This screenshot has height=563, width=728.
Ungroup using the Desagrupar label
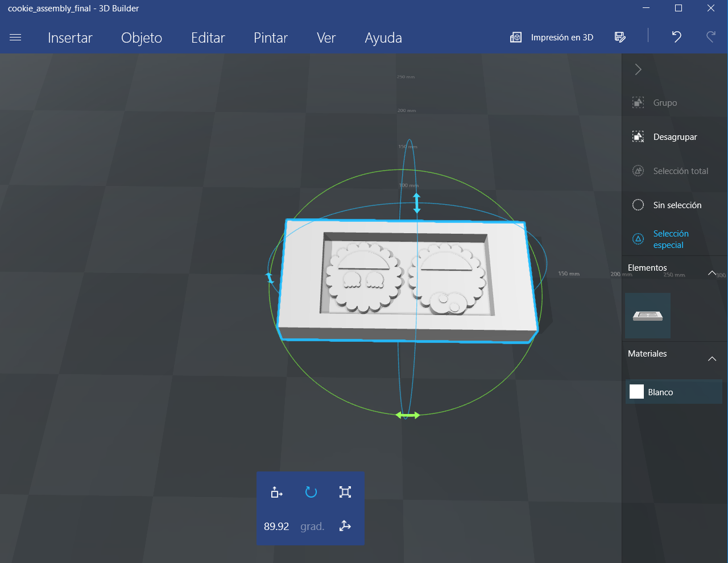(x=675, y=137)
